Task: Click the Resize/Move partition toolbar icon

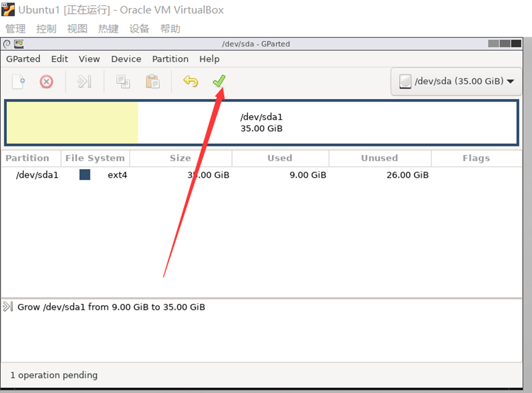Action: pos(84,81)
